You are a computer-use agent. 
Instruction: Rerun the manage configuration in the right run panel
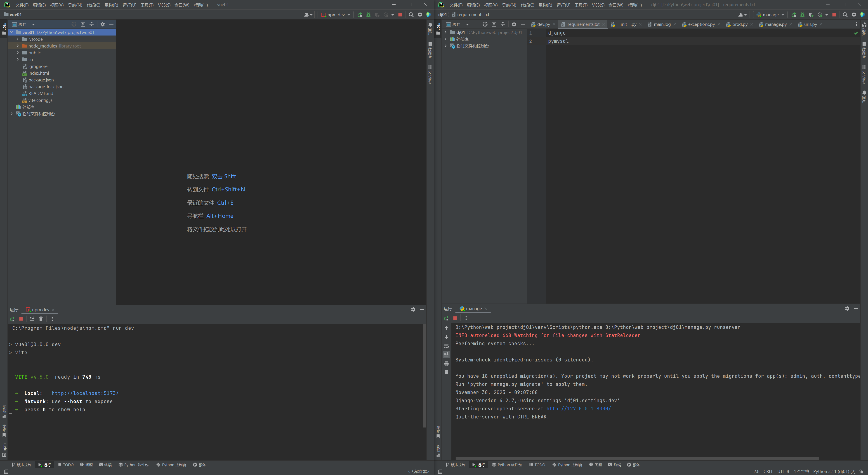(446, 318)
